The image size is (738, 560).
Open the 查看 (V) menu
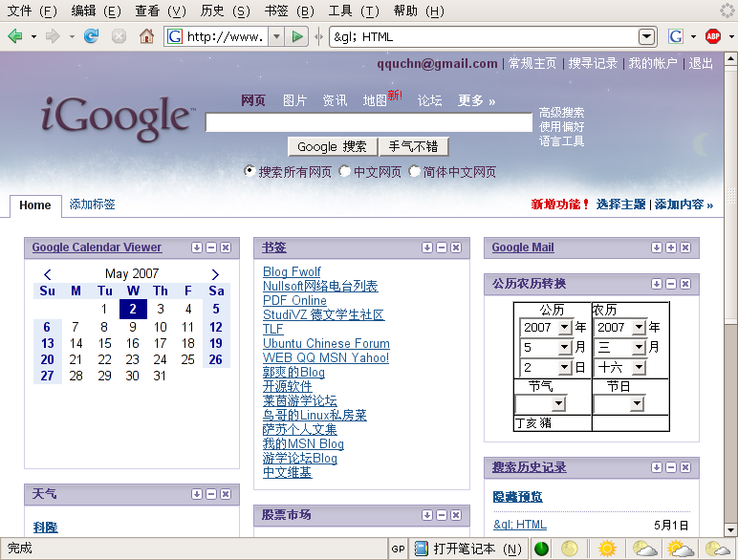161,11
